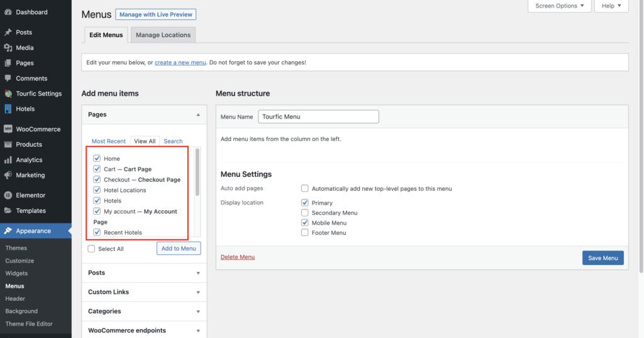Uncheck the Recent Hotels checkbox
Viewport: 644px width, 338px height.
pos(97,232)
